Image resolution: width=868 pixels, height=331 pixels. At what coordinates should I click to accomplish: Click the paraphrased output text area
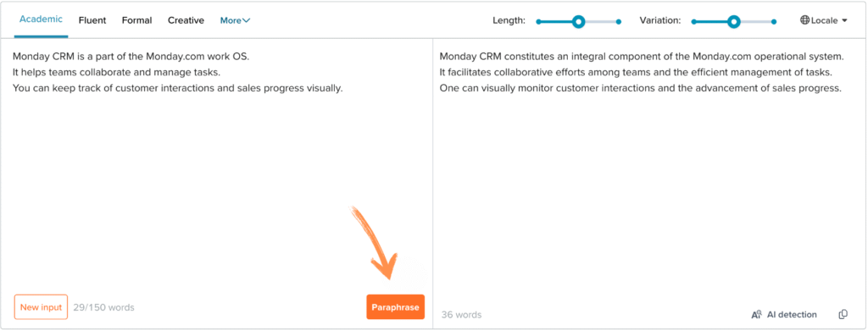coord(648,166)
